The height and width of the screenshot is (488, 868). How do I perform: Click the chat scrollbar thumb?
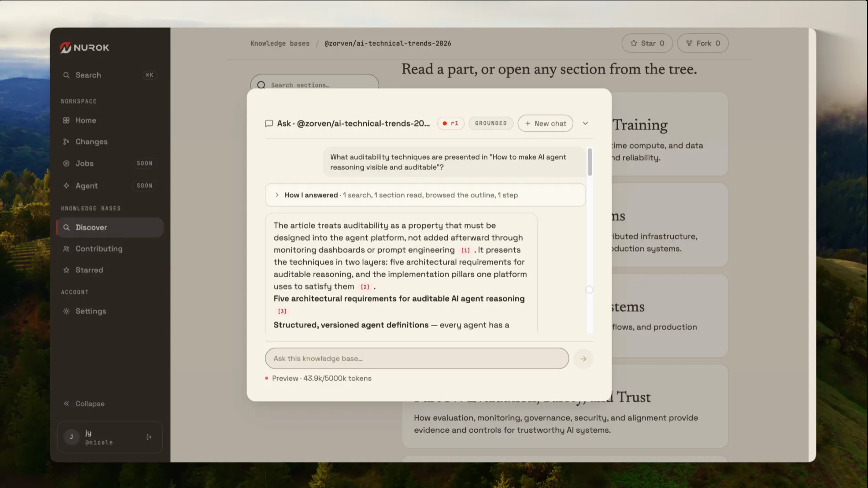pyautogui.click(x=589, y=162)
